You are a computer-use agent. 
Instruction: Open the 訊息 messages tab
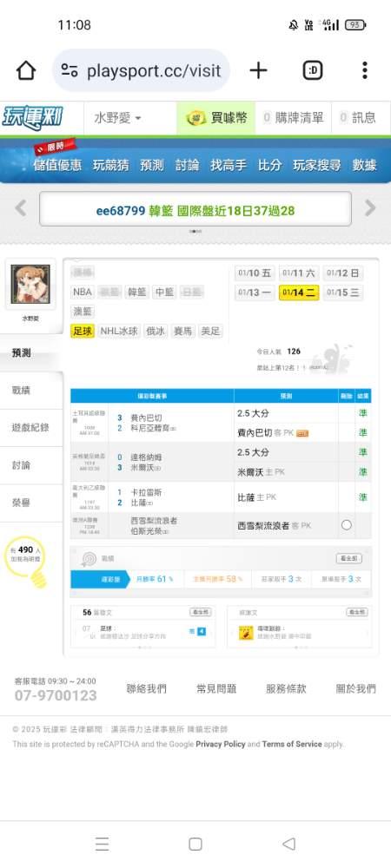click(x=357, y=117)
